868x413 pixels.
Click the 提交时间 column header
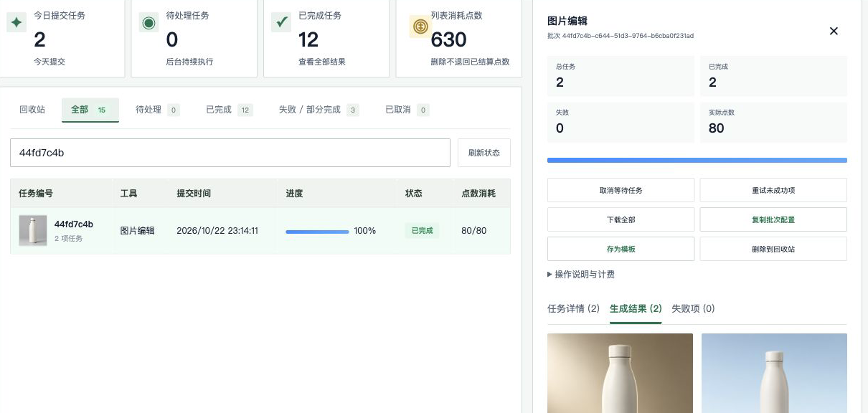click(x=194, y=194)
